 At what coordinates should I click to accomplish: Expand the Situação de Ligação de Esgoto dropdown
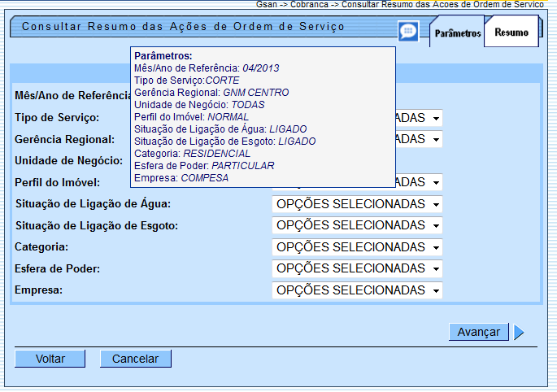coord(357,225)
